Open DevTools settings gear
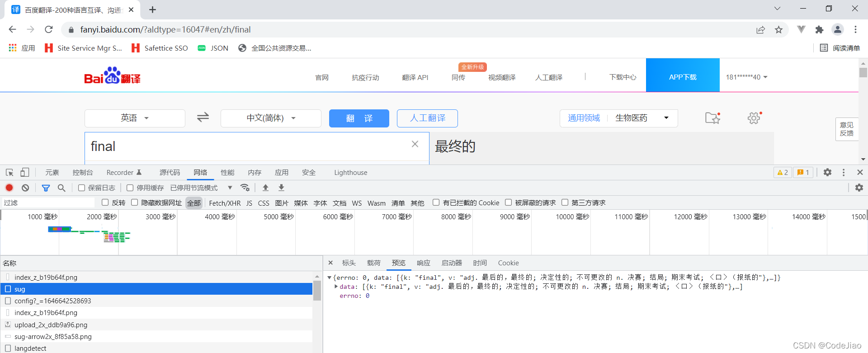This screenshot has width=868, height=353. (x=827, y=172)
